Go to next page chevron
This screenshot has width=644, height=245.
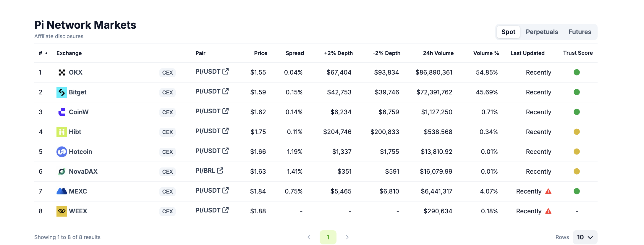(x=347, y=237)
